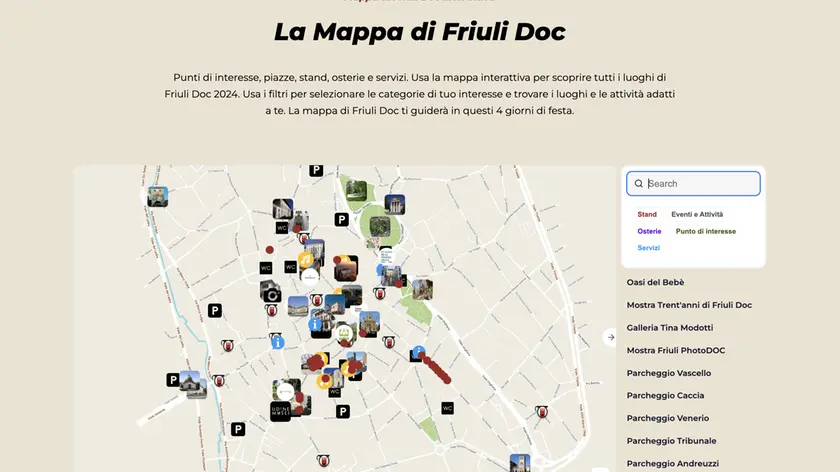Open the blue info marker at the red dots row
The height and width of the screenshot is (472, 840).
(418, 351)
